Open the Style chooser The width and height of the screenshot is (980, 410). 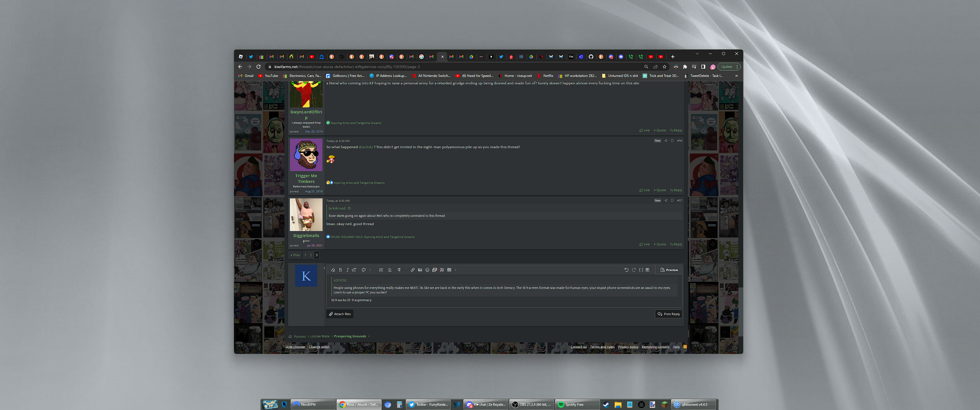click(x=295, y=347)
